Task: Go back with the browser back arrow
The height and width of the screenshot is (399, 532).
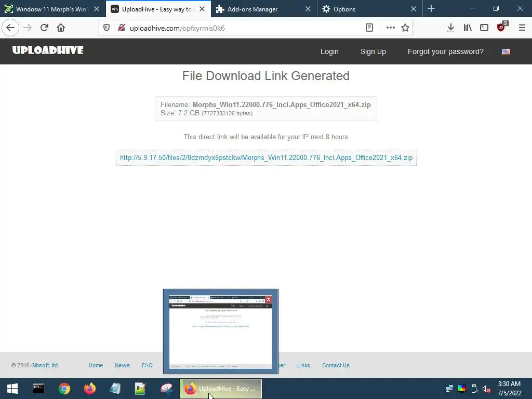Action: point(10,28)
